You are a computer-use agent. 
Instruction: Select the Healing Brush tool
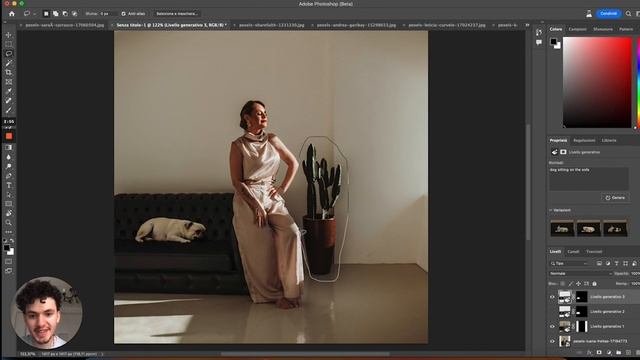pyautogui.click(x=9, y=100)
